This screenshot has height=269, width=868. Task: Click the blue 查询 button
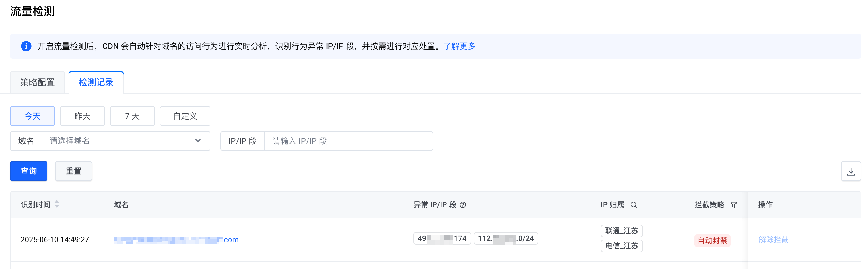[x=29, y=171]
